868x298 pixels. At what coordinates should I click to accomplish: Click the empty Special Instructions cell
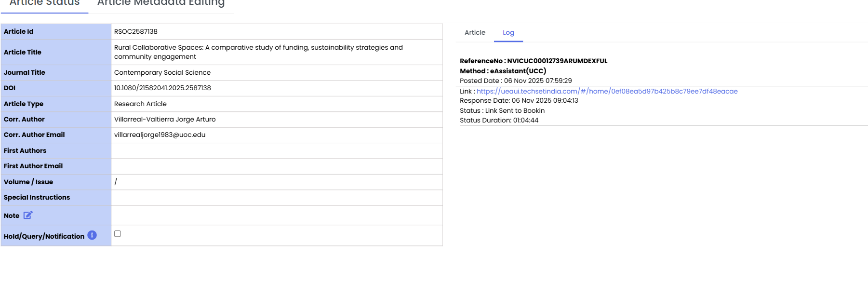[x=276, y=198]
